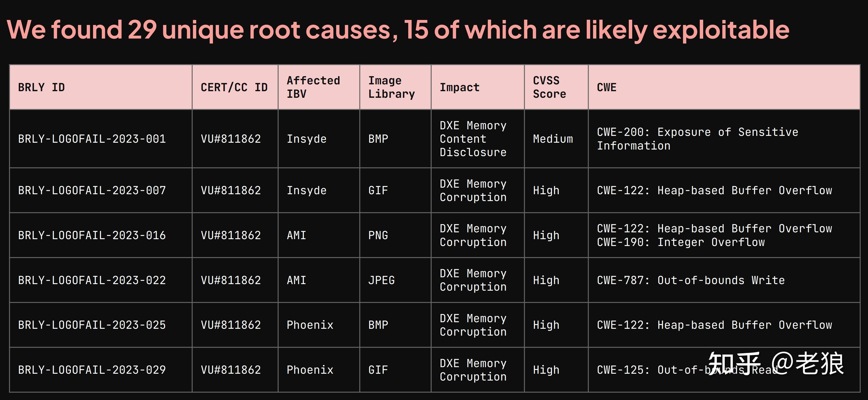868x400 pixels.
Task: Click the CWE-787 Out-of-bounds Write cell
Action: tap(690, 280)
